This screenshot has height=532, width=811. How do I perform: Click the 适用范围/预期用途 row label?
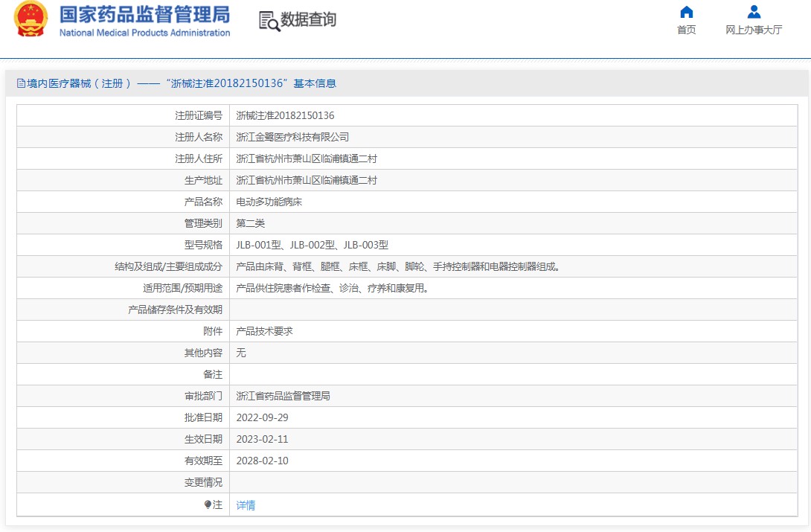point(182,288)
